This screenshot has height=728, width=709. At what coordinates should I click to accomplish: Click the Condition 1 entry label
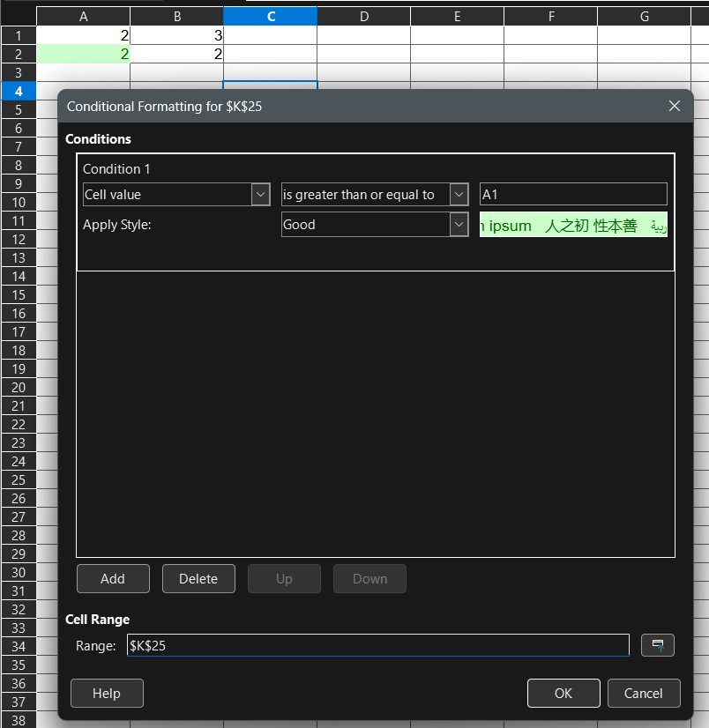(116, 169)
